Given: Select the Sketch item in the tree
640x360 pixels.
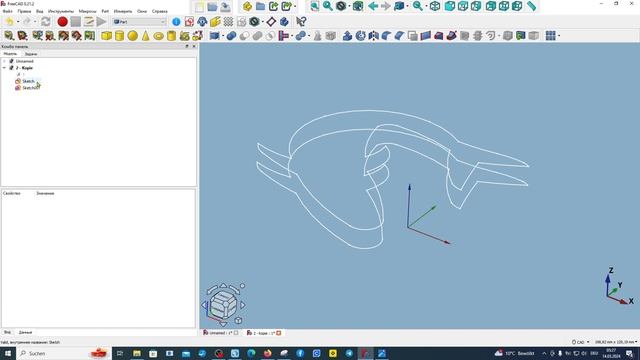Looking at the screenshot, I should point(28,81).
